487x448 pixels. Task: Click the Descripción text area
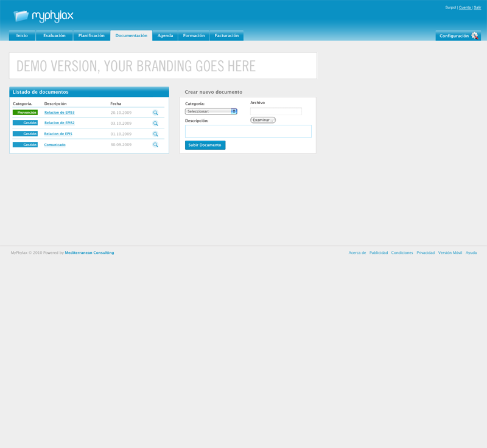248,131
